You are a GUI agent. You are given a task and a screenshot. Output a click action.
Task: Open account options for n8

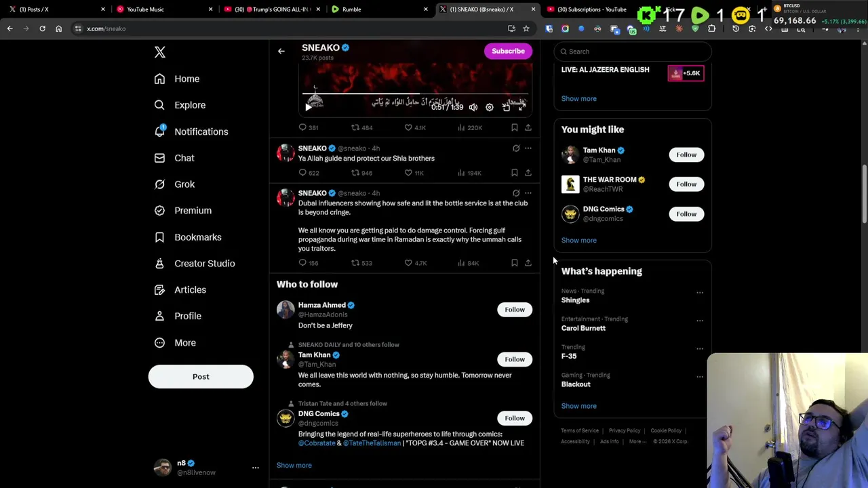click(256, 468)
